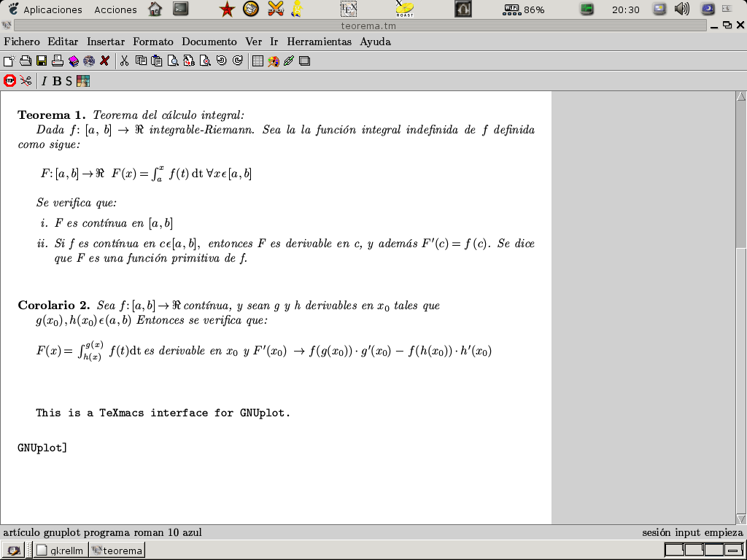Click the red X close-document icon
Image resolution: width=747 pixels, height=560 pixels.
pyautogui.click(x=105, y=61)
